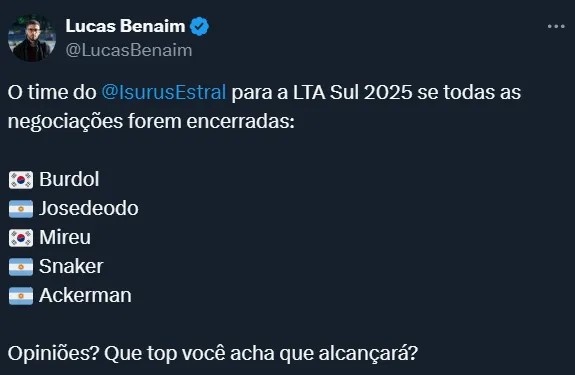
Task: Visit the @LucasBenaim handle link
Action: pyautogui.click(x=129, y=50)
